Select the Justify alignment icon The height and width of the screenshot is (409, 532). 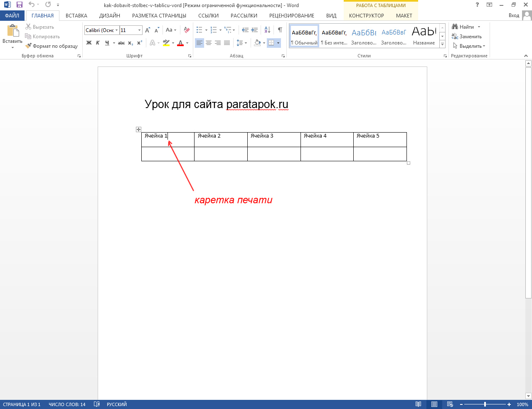pos(227,43)
